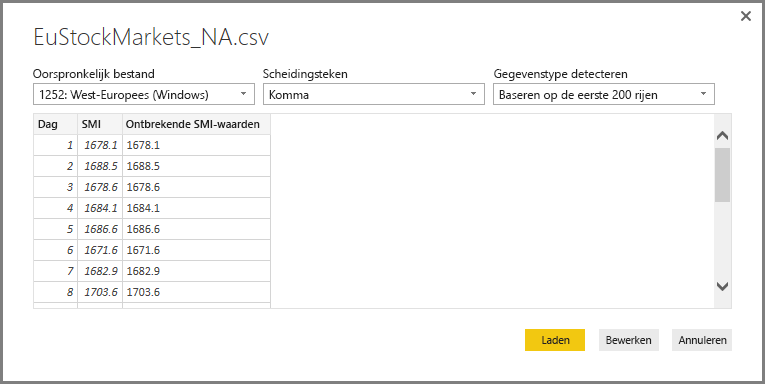Screen dimensions: 765x384
Task: Click the Dag cell with value 3
Action: 55,187
